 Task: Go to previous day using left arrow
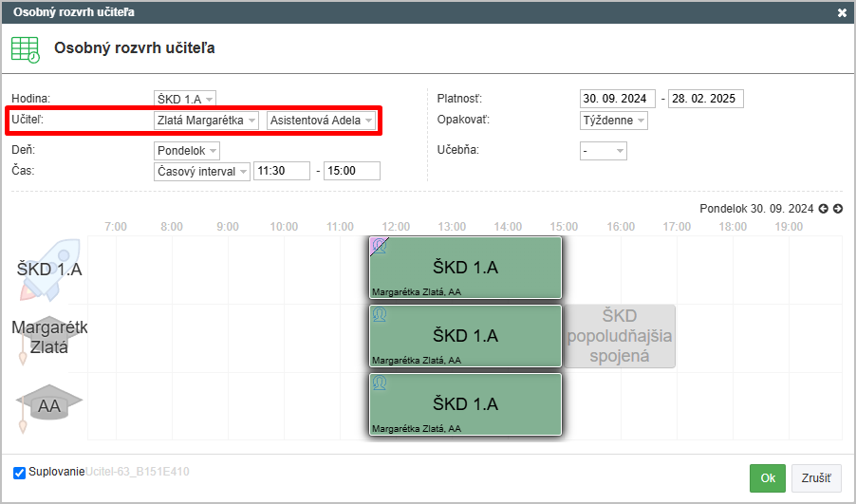pos(823,209)
